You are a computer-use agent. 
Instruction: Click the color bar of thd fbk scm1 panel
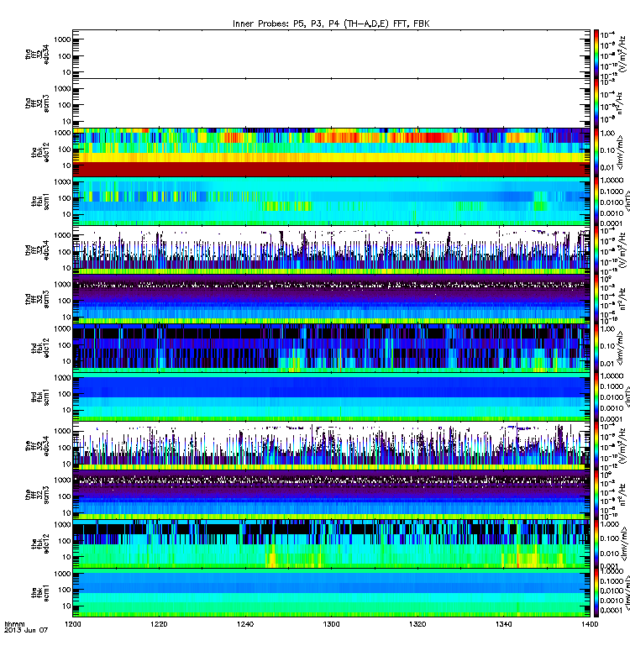596,396
